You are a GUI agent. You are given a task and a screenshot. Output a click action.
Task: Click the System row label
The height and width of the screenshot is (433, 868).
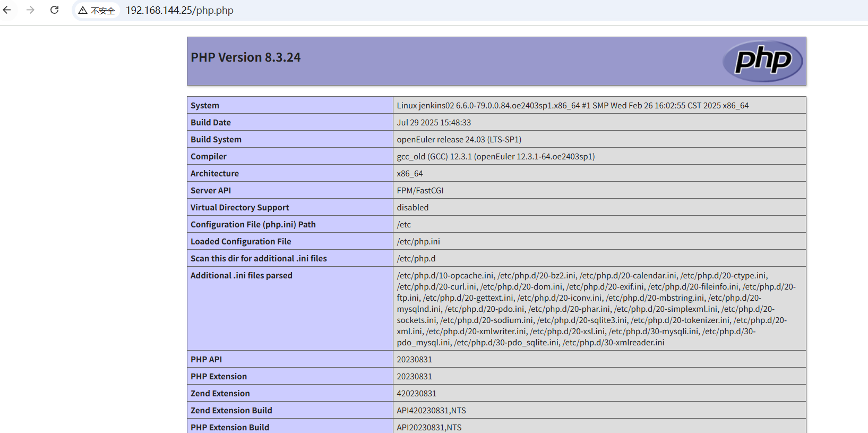pyautogui.click(x=205, y=106)
